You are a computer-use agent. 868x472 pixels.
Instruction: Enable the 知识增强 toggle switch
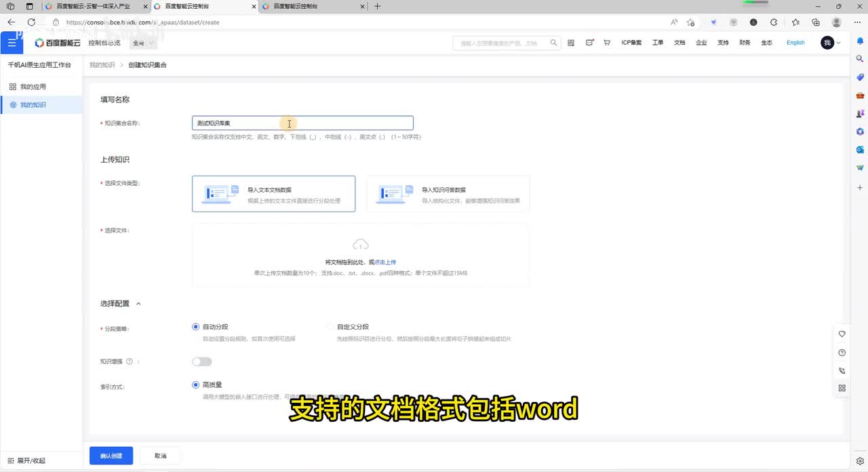[202, 361]
